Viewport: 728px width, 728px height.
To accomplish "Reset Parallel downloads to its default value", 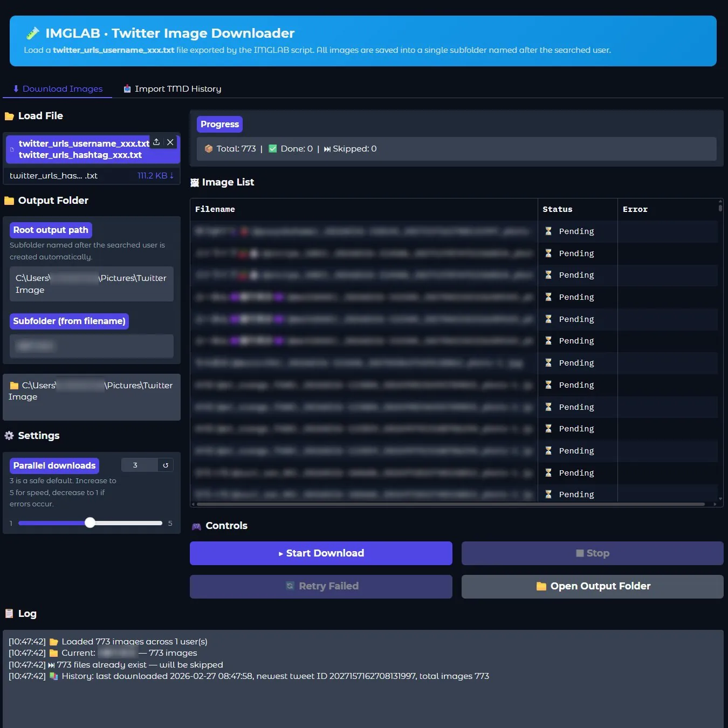I will point(166,465).
